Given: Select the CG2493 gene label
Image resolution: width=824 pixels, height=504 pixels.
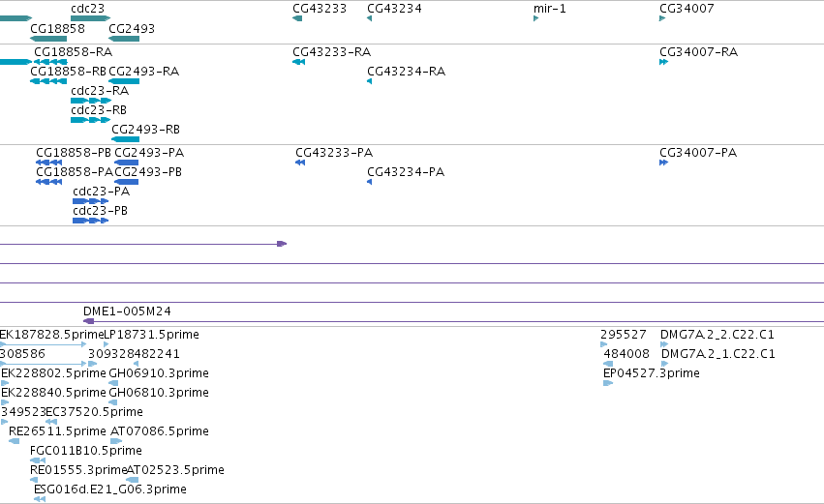Looking at the screenshot, I should 132,28.
